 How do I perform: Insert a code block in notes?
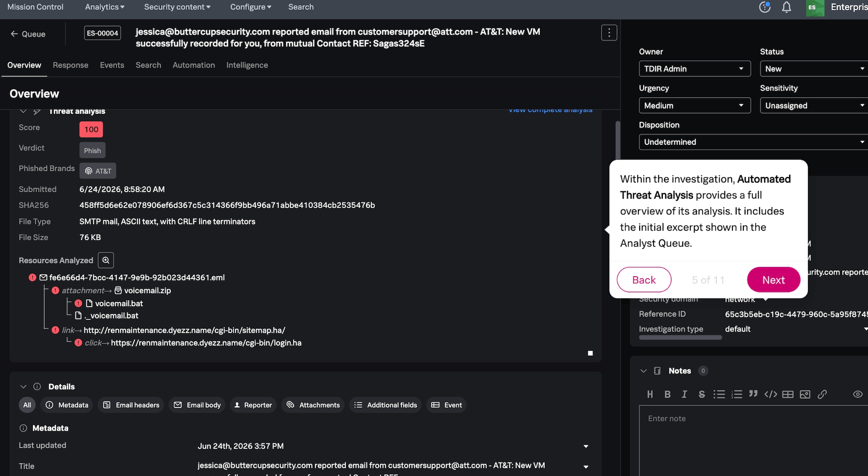click(x=771, y=394)
